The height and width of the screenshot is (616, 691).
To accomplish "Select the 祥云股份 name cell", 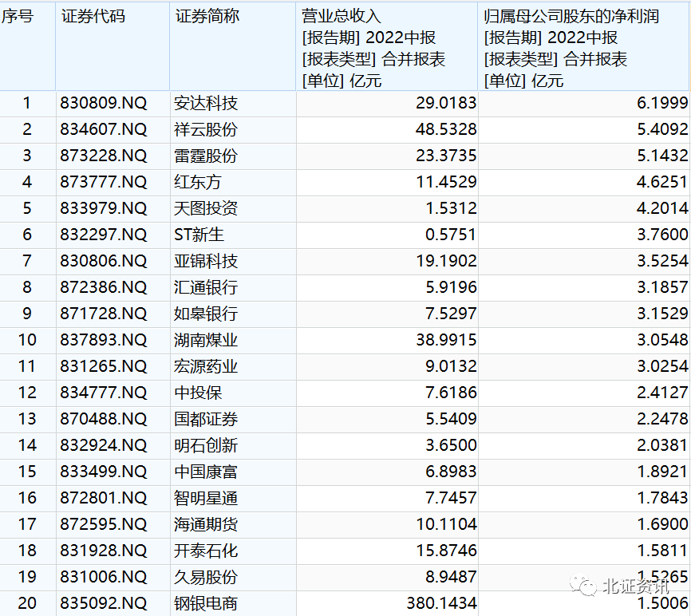I will pos(206,129).
